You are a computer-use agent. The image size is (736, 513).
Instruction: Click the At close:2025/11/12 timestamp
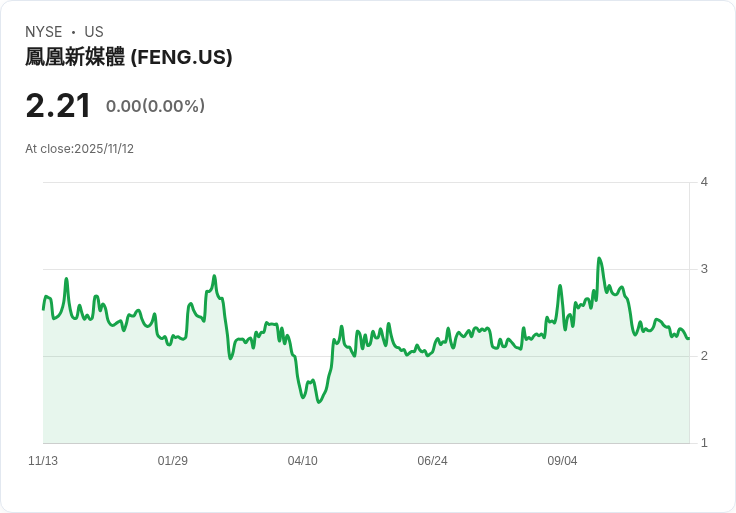coord(80,149)
